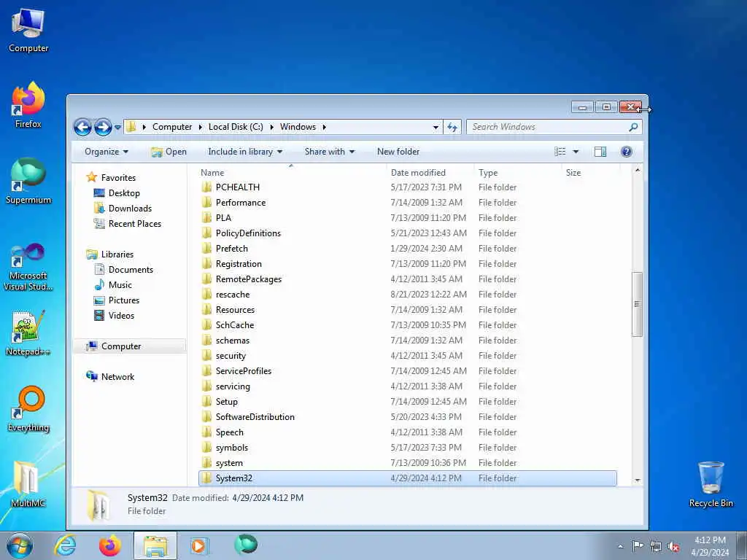
Task: Select Network in the navigation pane
Action: 117,377
